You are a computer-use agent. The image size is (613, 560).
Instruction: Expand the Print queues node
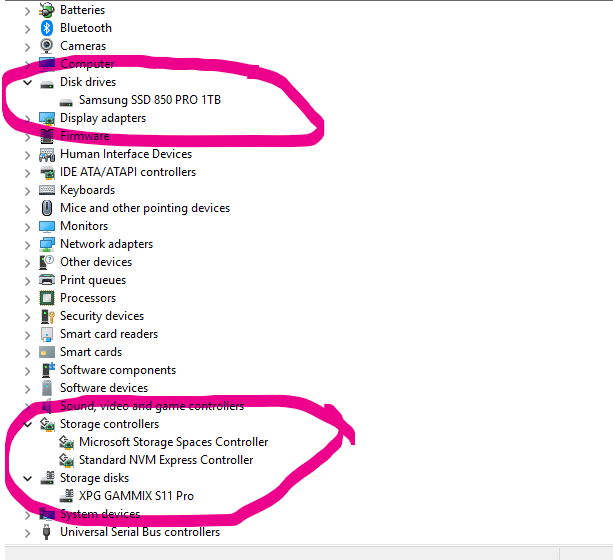(27, 281)
